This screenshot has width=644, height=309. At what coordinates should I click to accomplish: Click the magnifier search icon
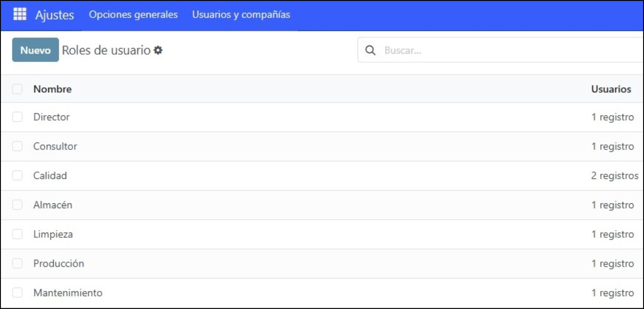pyautogui.click(x=370, y=50)
